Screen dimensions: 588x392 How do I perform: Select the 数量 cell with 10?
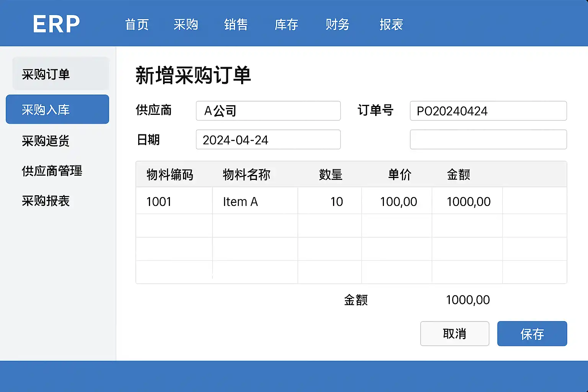click(330, 201)
